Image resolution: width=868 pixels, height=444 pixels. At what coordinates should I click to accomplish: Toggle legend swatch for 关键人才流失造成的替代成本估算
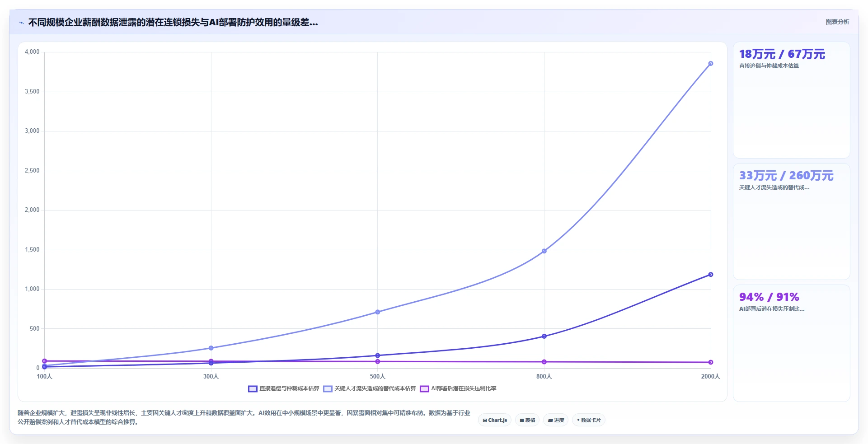tap(328, 388)
